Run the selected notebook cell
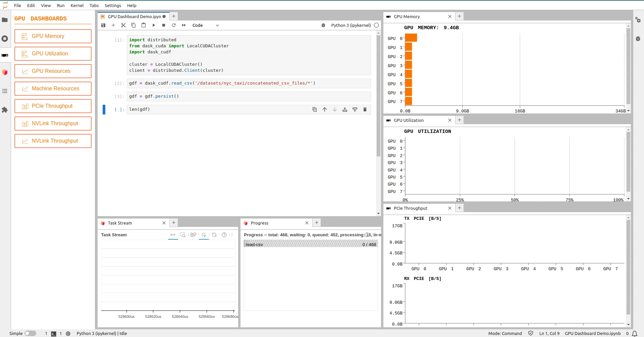 pos(153,25)
